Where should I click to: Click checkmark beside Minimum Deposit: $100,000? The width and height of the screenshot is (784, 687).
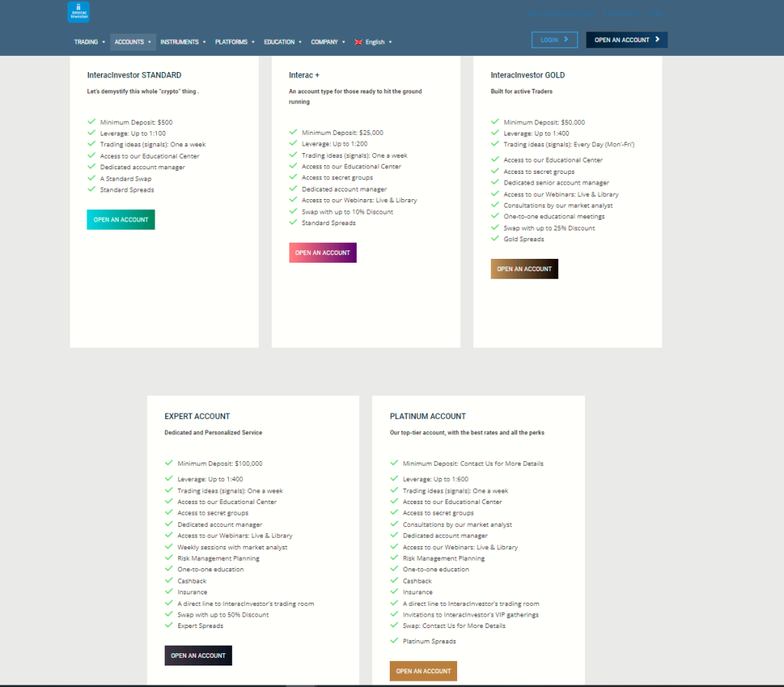point(168,463)
